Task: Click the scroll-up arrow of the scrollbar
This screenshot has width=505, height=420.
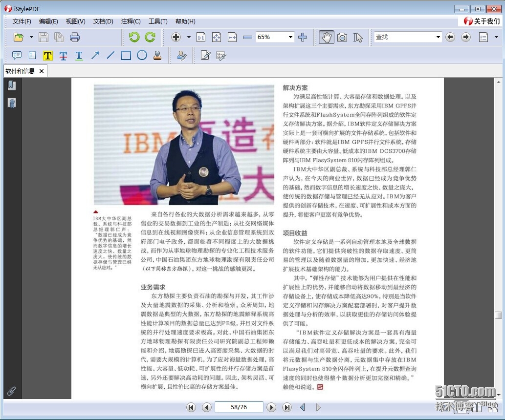Action: click(498, 82)
